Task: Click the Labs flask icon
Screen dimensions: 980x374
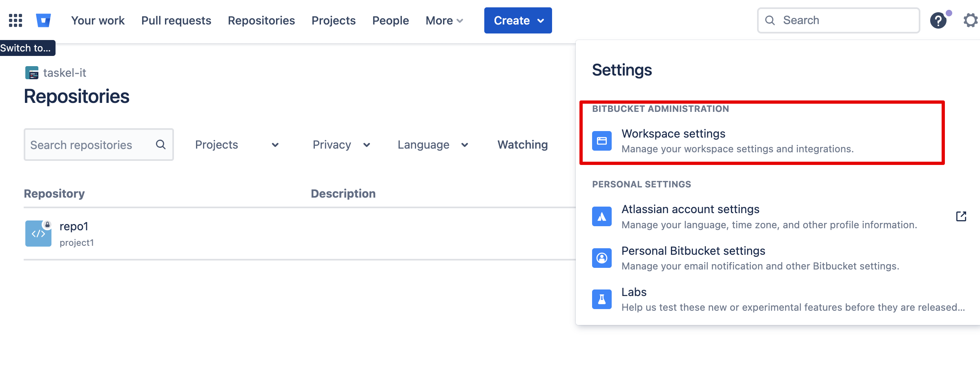Action: [x=601, y=299]
